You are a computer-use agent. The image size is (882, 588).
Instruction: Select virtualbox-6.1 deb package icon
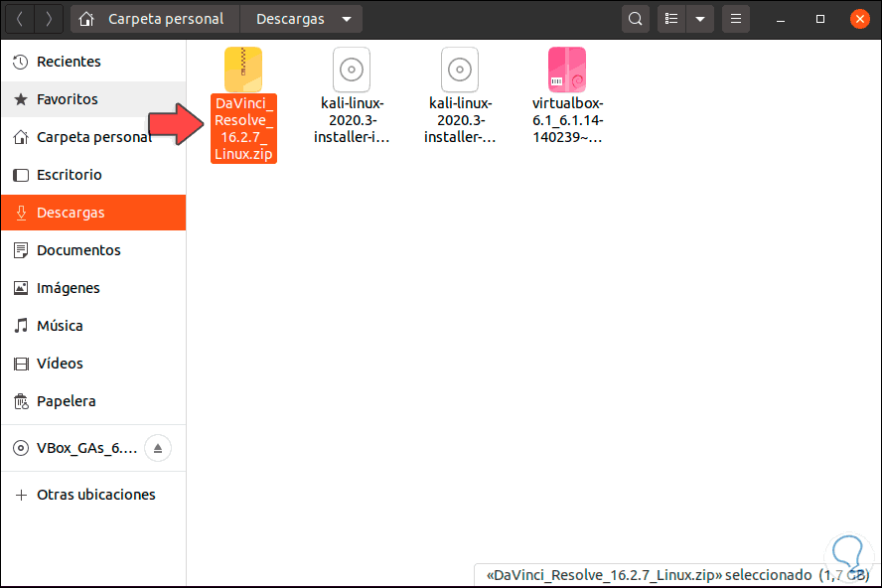point(567,70)
